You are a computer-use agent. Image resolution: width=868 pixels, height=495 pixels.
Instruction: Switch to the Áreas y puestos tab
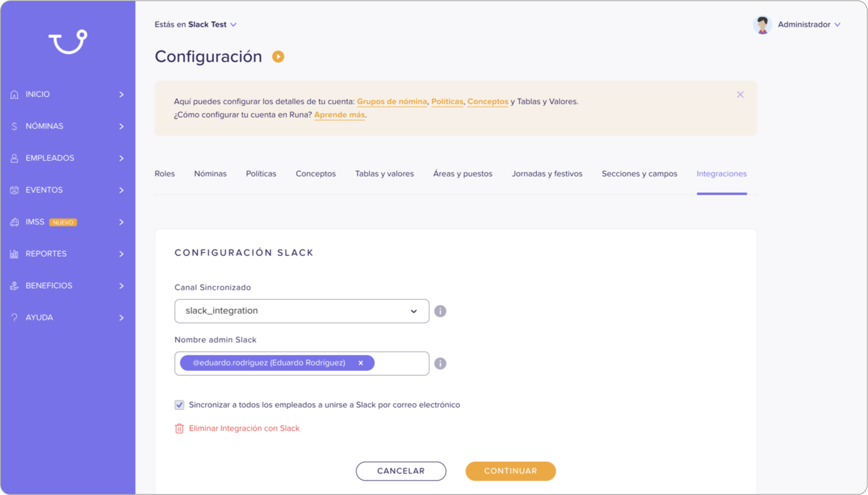(463, 174)
